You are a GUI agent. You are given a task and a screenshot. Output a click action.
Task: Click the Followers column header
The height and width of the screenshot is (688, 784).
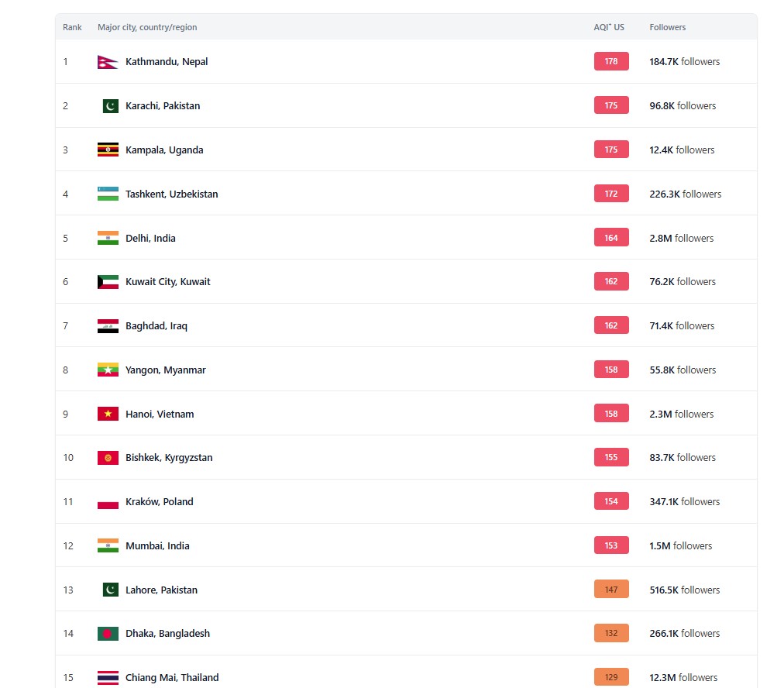[x=668, y=27]
